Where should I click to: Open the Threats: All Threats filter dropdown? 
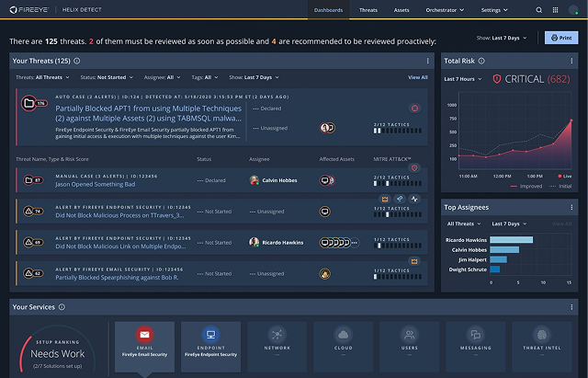[42, 77]
